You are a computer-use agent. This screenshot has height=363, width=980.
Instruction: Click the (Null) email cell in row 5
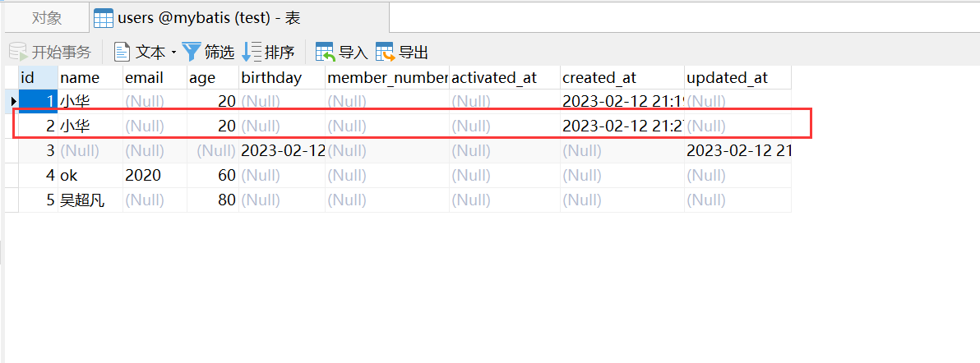click(155, 200)
